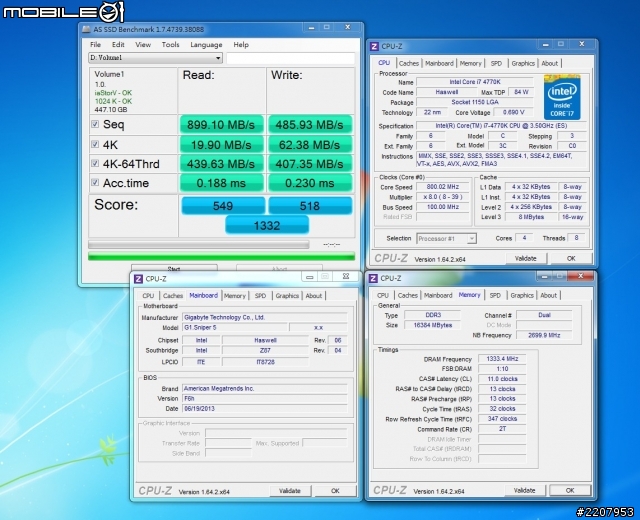Select Graphics tab in the Memory CPU-Z window
640x520 pixels.
point(522,295)
